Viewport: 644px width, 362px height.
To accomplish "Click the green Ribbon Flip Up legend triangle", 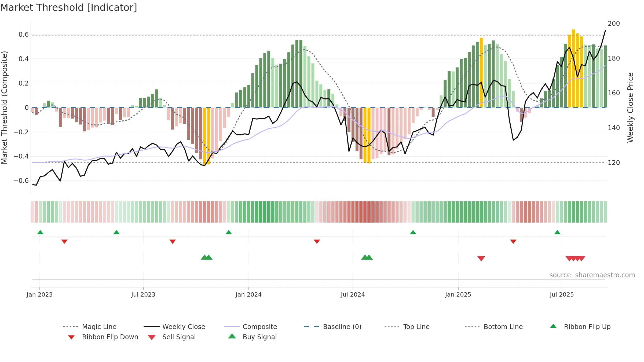I will (553, 326).
